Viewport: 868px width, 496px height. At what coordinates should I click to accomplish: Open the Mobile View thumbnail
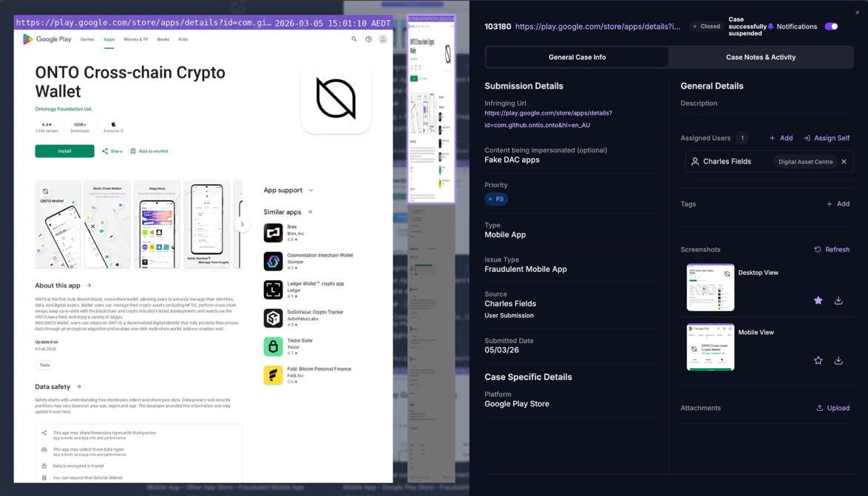pos(710,347)
